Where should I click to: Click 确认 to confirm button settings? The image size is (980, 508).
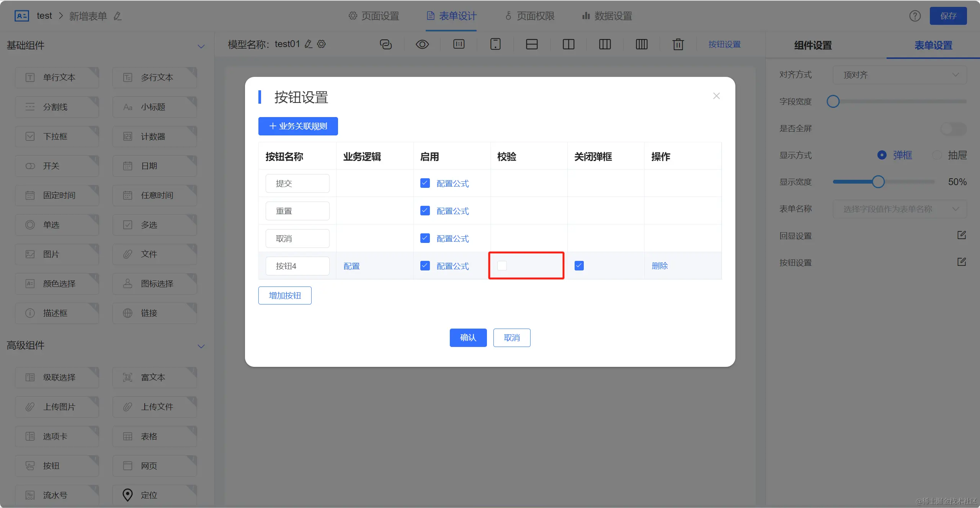click(x=468, y=337)
